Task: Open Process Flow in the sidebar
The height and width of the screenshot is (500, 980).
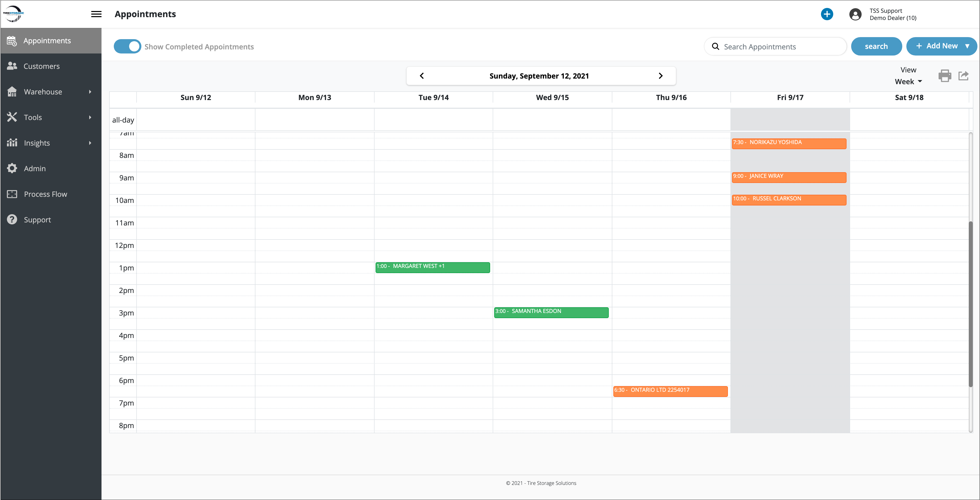Action: (x=45, y=194)
